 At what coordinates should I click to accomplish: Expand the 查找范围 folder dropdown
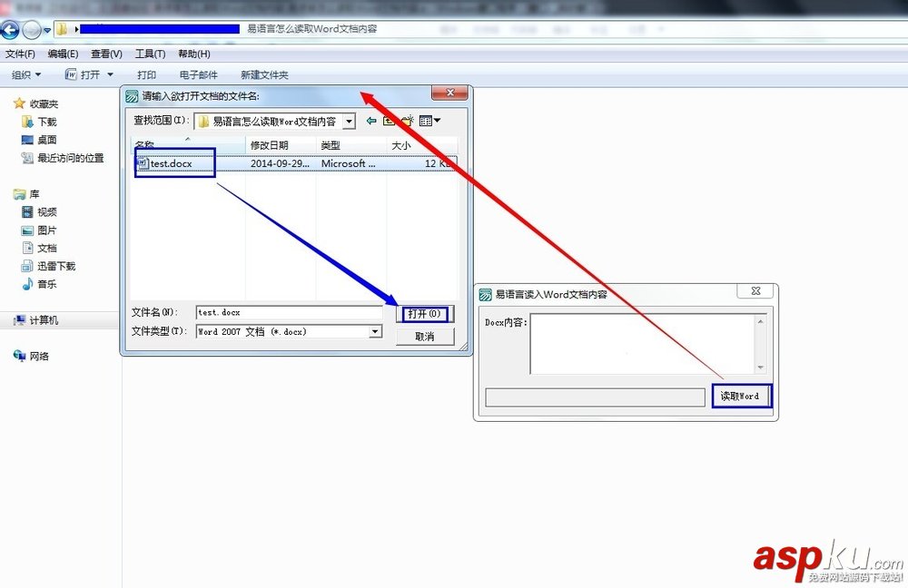(x=350, y=121)
